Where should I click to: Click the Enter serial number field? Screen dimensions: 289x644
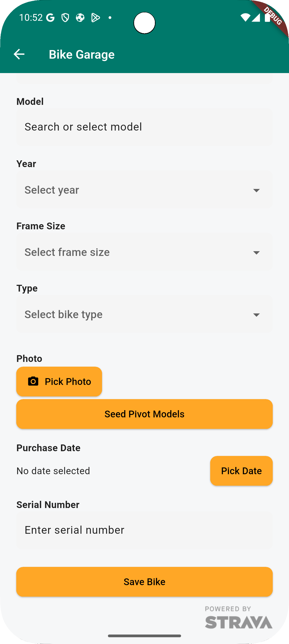coord(144,530)
